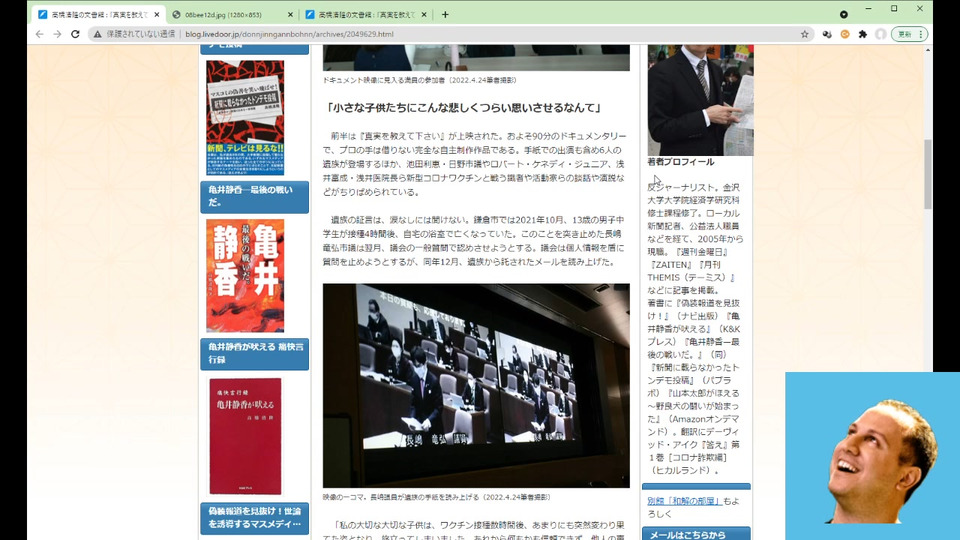Open the orange extension icon in toolbar
960x540 pixels.
(845, 34)
